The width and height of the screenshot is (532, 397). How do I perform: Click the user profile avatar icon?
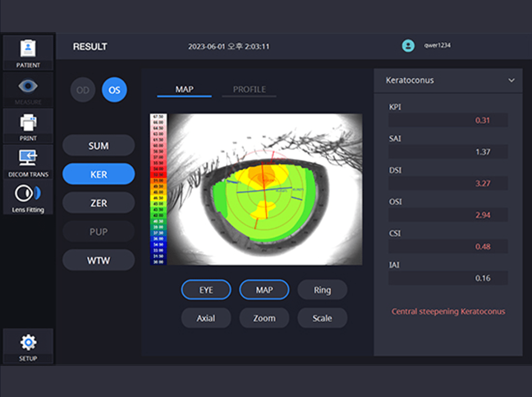point(408,46)
